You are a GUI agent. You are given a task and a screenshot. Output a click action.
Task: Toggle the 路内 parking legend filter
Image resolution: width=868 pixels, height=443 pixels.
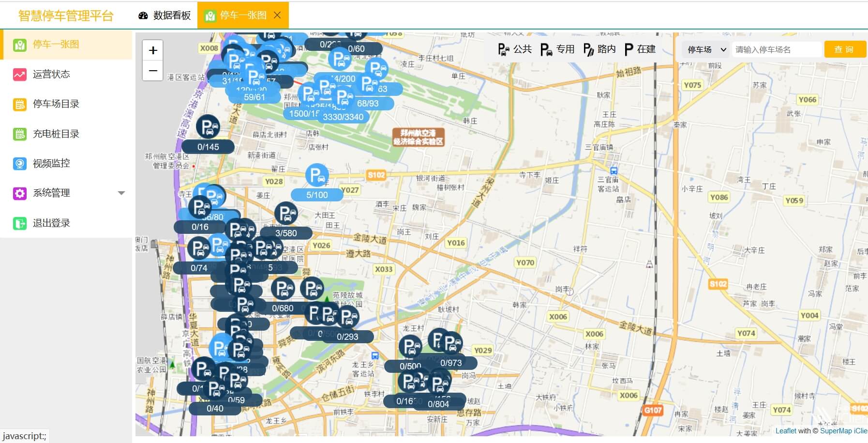tap(599, 49)
